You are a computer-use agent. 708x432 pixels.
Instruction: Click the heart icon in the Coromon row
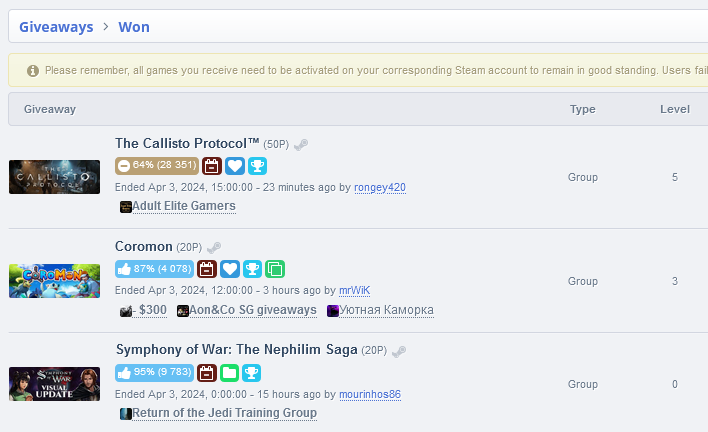(x=230, y=269)
